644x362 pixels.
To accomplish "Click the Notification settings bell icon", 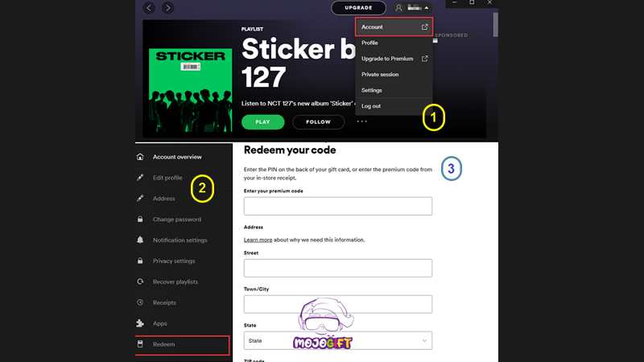I will (x=141, y=240).
